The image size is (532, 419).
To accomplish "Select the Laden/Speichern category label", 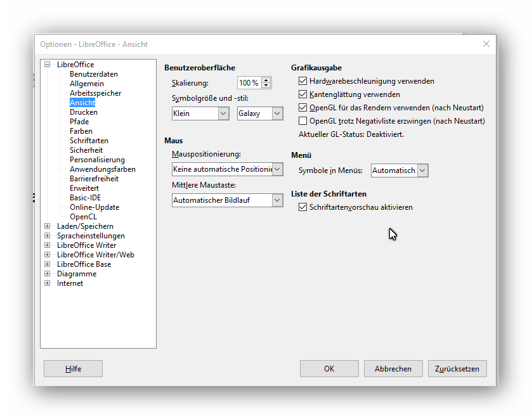I will [x=85, y=226].
